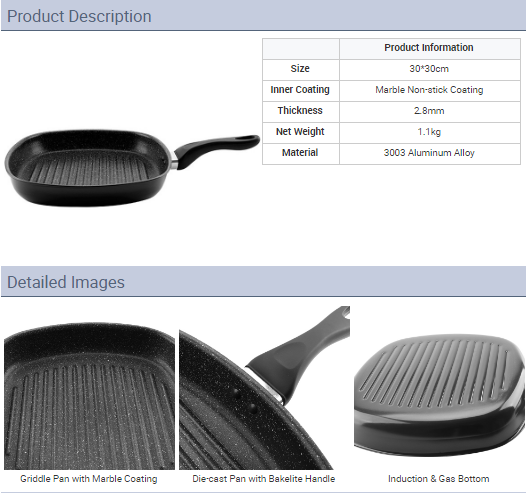526x493 pixels.
Task: Click the Detailed Images section header
Action: point(66,282)
